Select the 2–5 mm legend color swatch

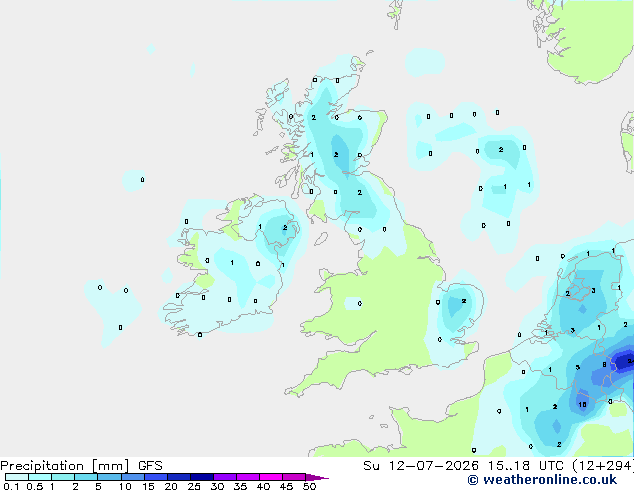86,477
